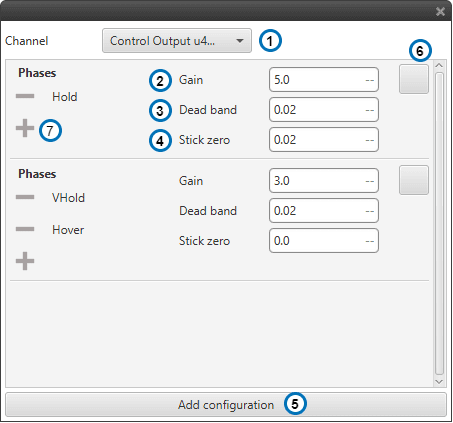Close the configuration dialog window
This screenshot has height=423, width=453.
click(x=440, y=12)
